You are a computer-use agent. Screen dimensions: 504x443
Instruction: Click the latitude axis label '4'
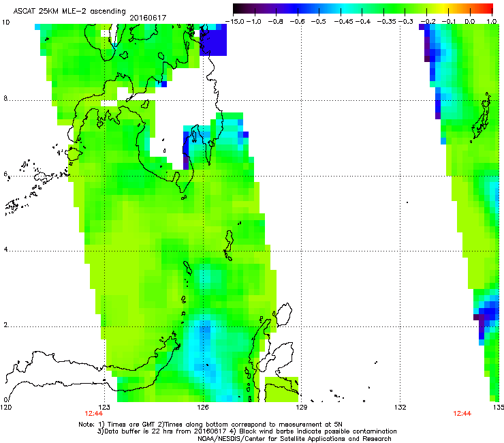(5, 249)
